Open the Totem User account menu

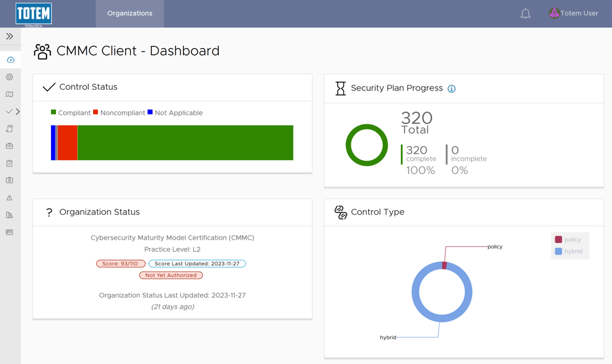coord(579,13)
